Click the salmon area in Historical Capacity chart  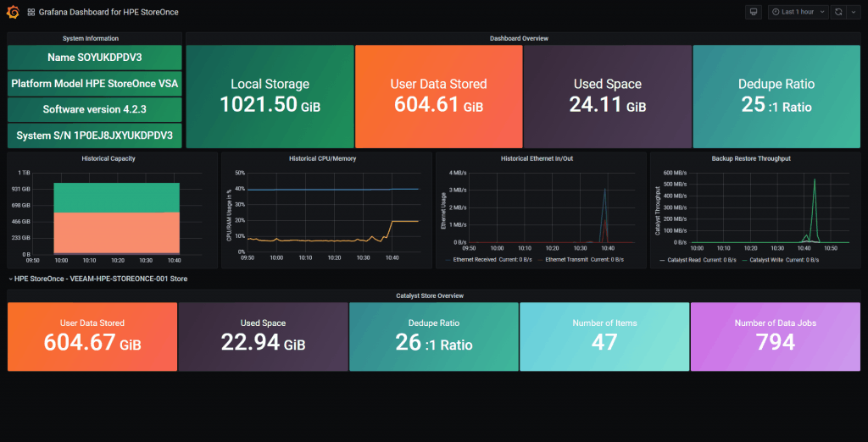pyautogui.click(x=116, y=232)
